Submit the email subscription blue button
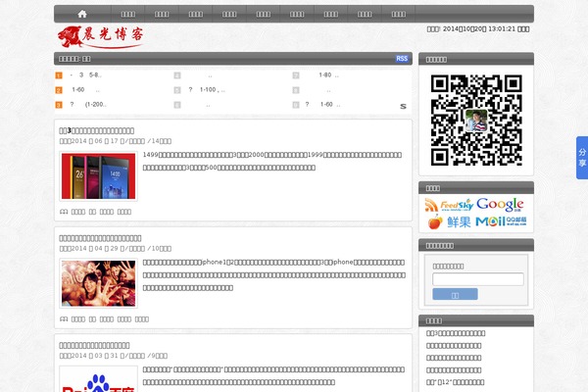This screenshot has width=588, height=392. pos(455,294)
